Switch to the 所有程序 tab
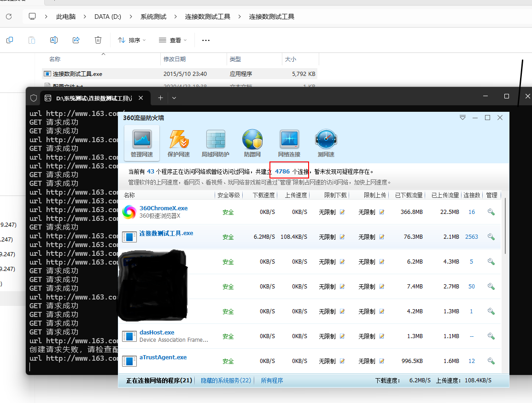This screenshot has height=403, width=532. [x=272, y=380]
